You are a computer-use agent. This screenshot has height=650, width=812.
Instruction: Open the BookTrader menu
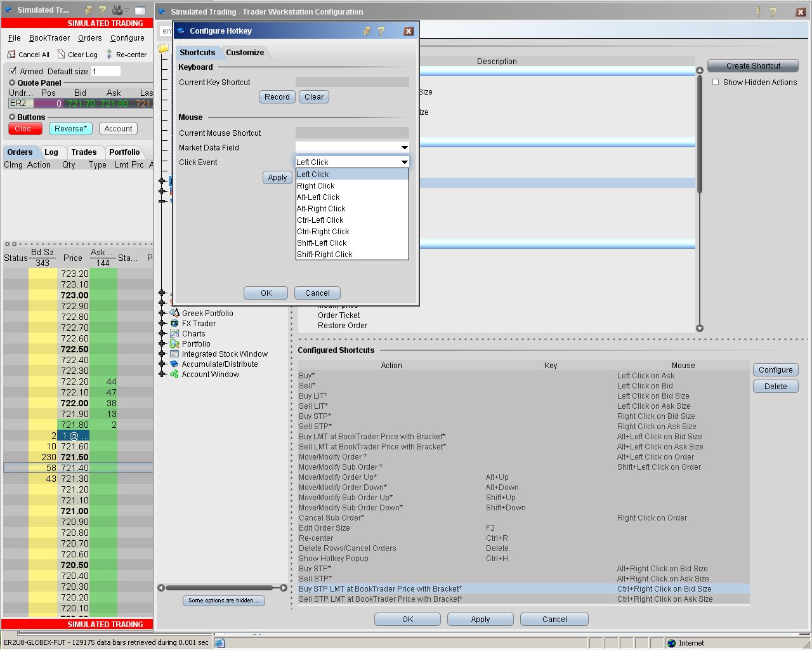49,38
